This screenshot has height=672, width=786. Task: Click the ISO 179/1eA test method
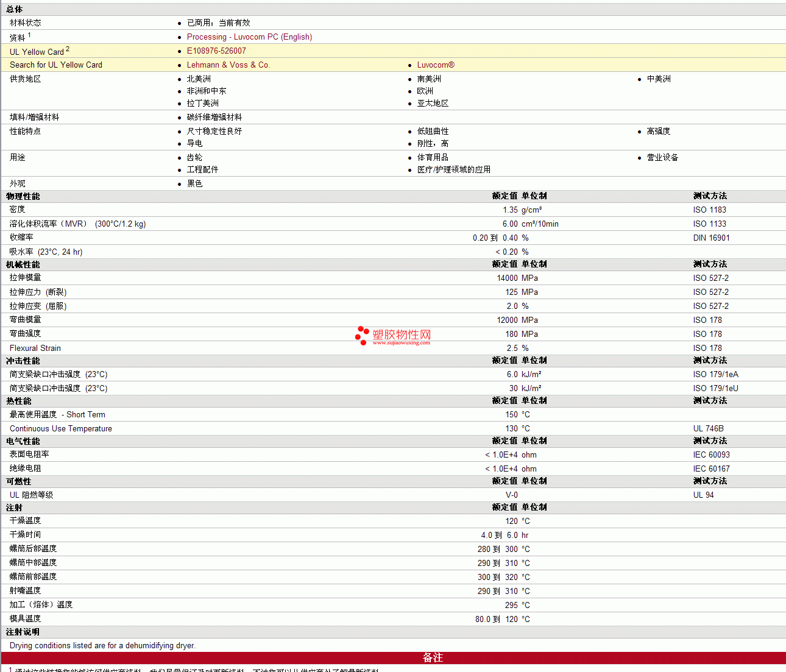(x=715, y=374)
